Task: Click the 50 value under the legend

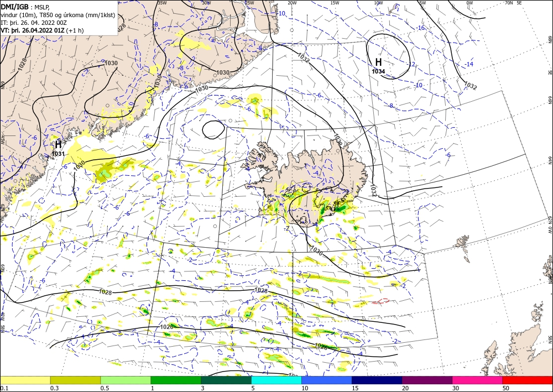Action: coord(506,388)
